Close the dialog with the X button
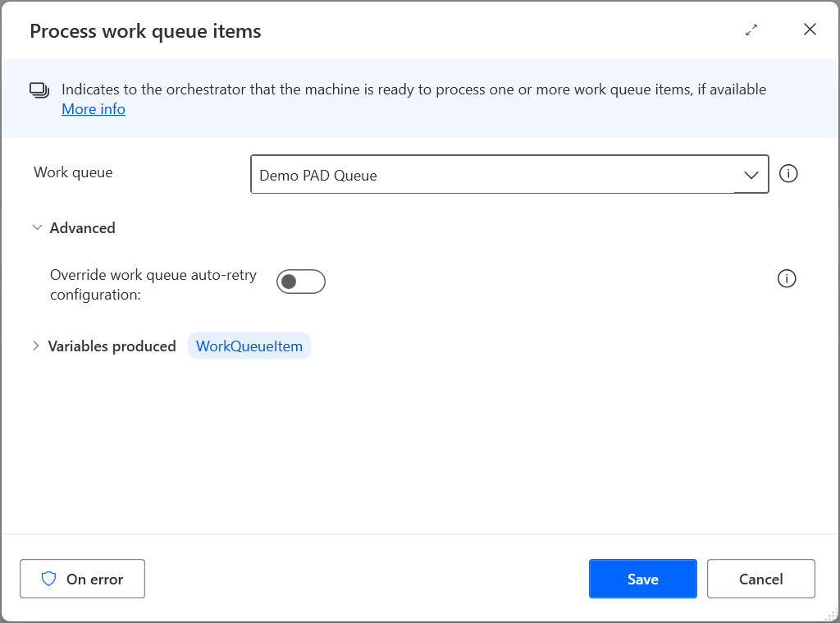Screen dimensions: 840x623 810,29
